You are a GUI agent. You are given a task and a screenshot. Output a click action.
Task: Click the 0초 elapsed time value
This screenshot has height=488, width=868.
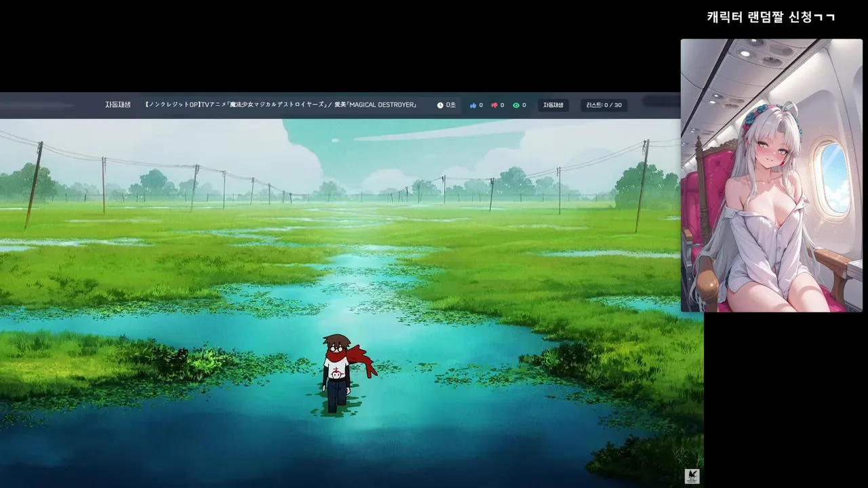click(x=451, y=106)
